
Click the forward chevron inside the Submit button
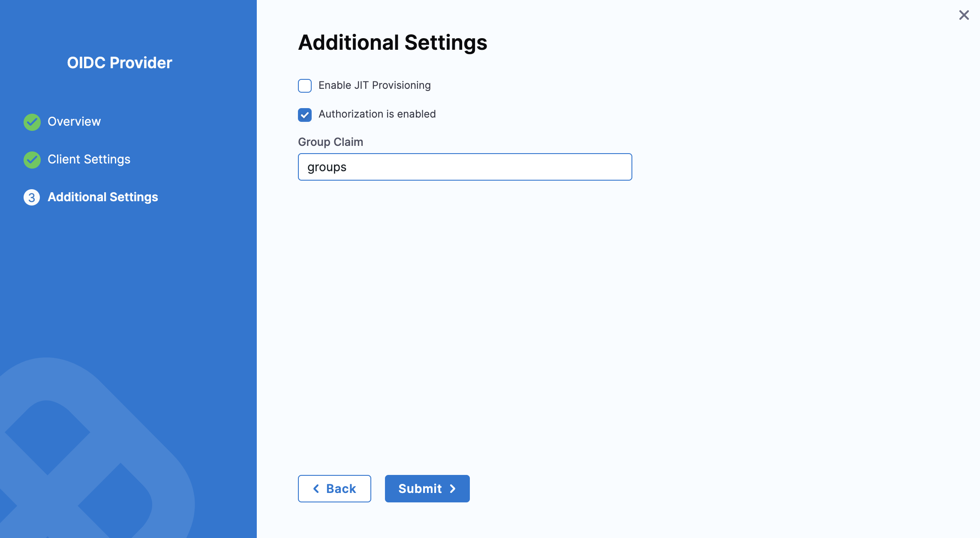point(453,489)
